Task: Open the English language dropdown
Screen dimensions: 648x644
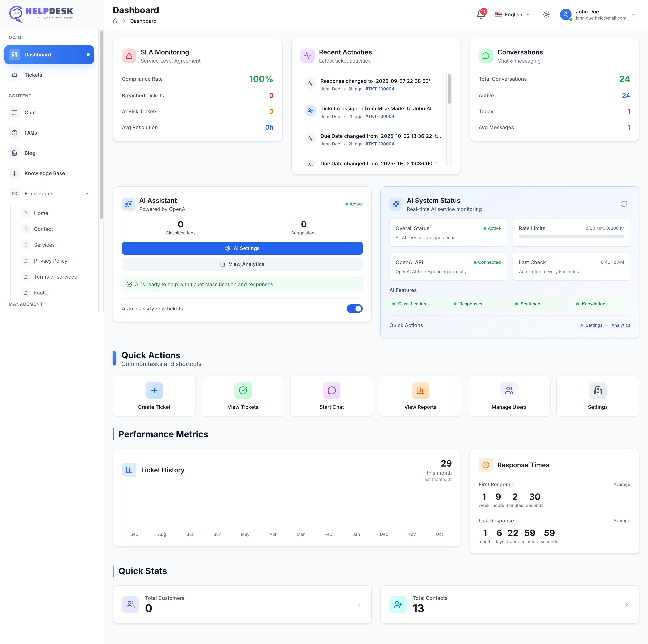Action: 512,14
